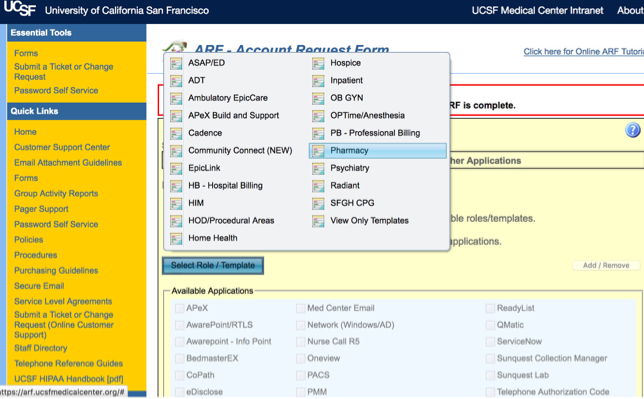
Task: Click the icon beside Home Health
Action: (x=176, y=239)
